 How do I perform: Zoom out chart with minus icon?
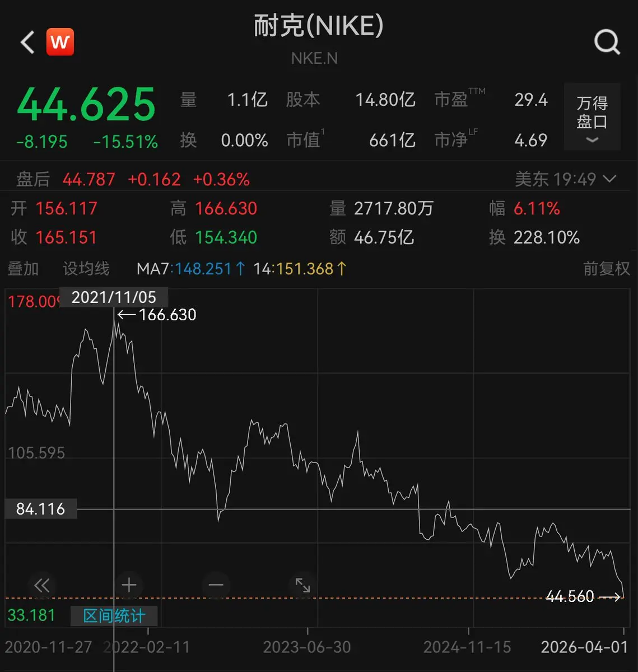point(216,585)
